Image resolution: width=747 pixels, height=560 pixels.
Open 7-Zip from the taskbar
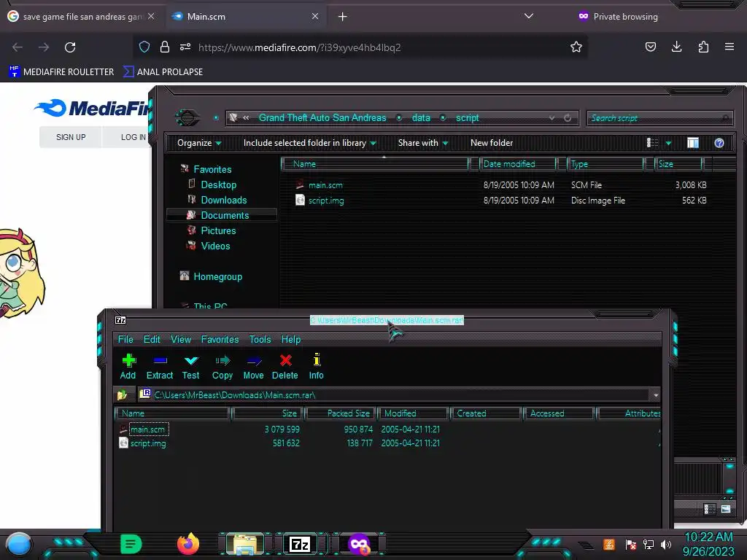[300, 544]
